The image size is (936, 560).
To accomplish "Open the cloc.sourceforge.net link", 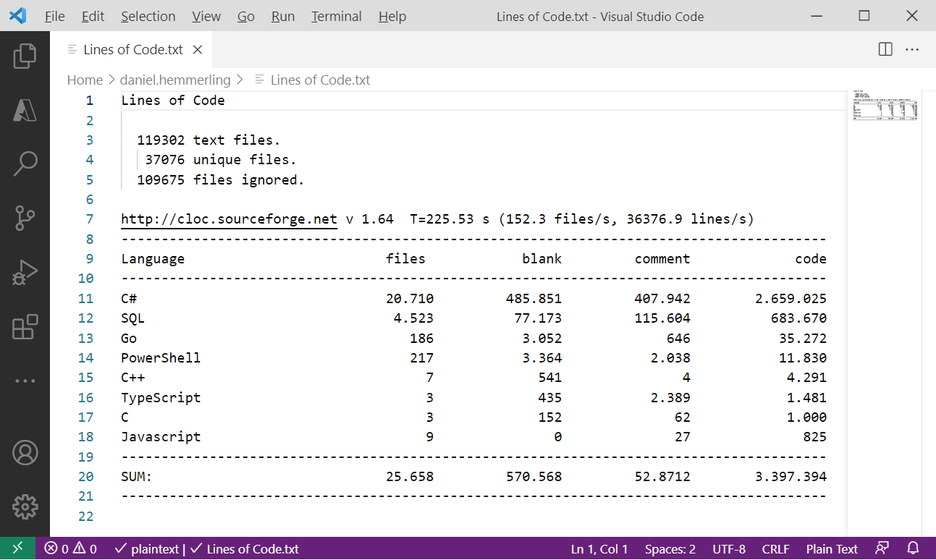I will pyautogui.click(x=229, y=219).
